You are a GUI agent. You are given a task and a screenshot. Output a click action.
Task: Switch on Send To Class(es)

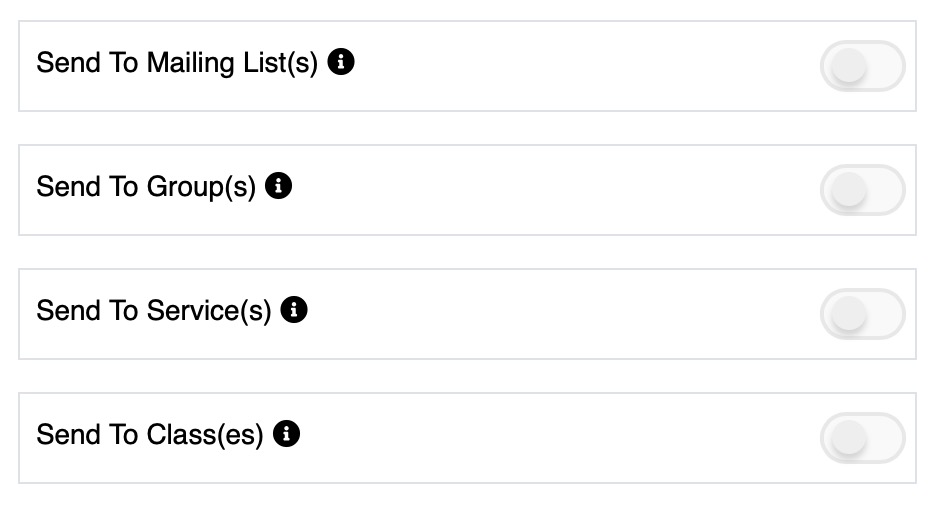(862, 439)
